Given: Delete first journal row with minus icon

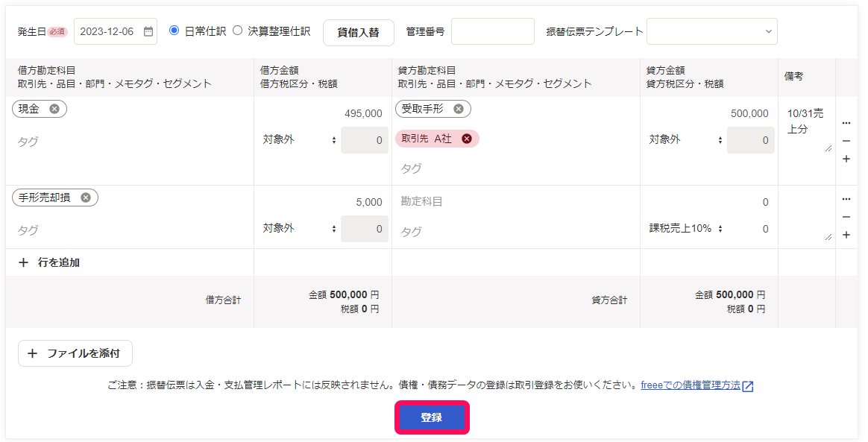Looking at the screenshot, I should pos(846,141).
